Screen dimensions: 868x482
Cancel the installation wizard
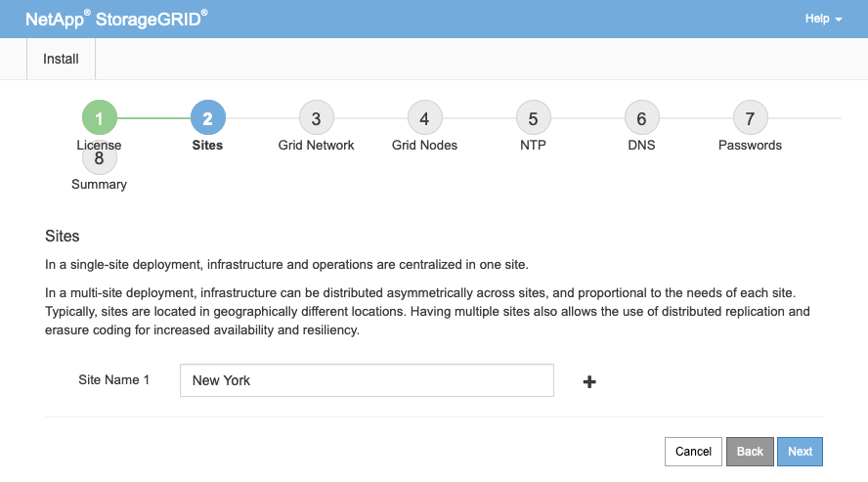(x=693, y=452)
